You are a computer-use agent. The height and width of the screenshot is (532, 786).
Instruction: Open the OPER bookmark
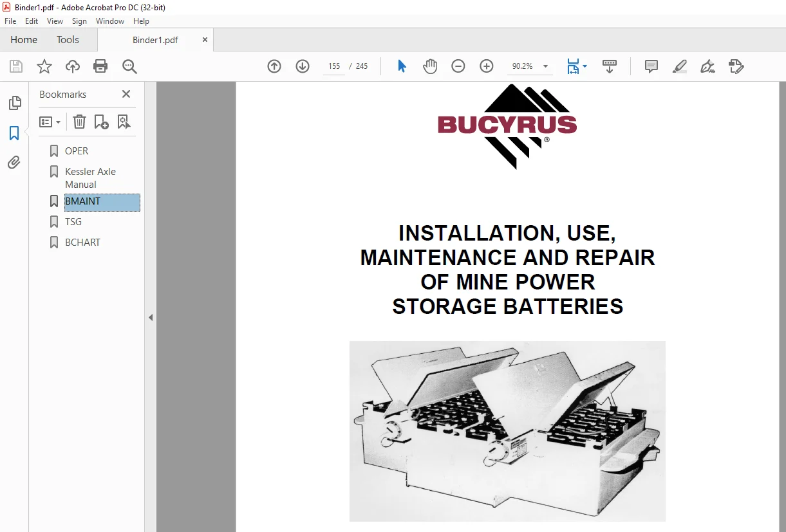(77, 151)
